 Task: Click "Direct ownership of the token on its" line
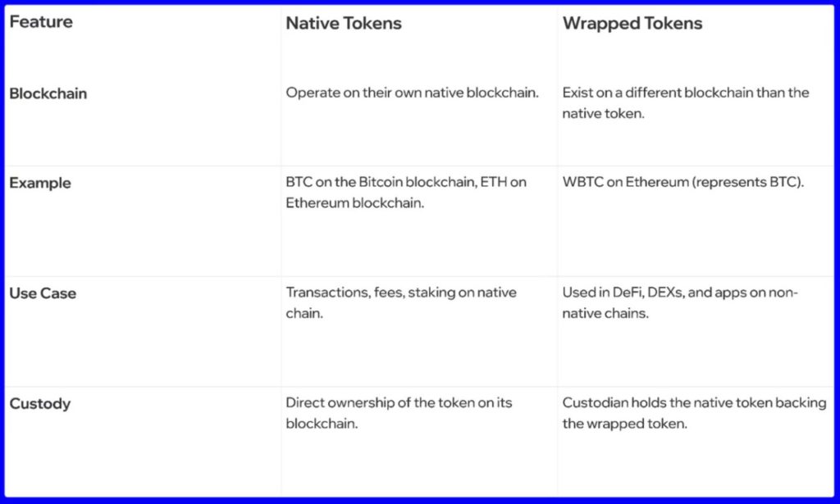[399, 402]
